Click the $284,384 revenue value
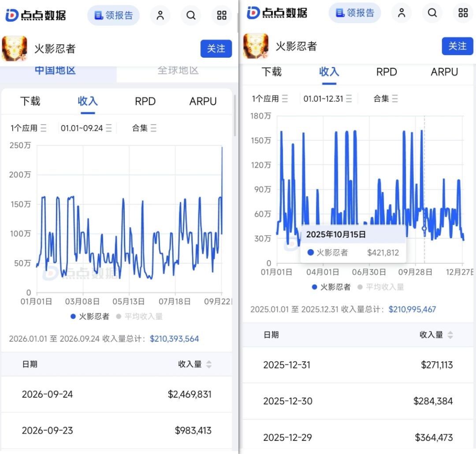The image size is (476, 454). (x=433, y=401)
